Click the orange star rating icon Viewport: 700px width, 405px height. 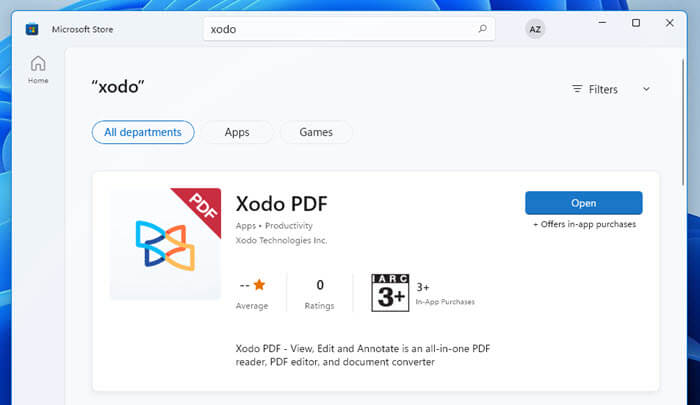[259, 284]
